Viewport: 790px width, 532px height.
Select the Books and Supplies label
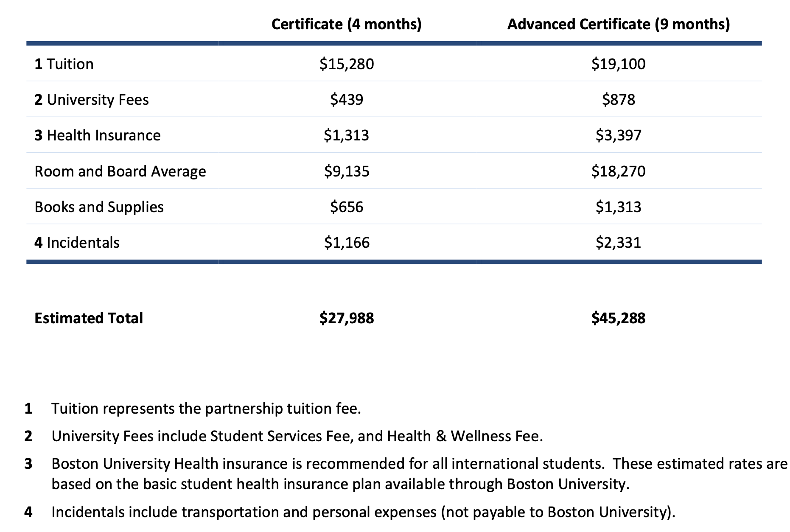99,207
